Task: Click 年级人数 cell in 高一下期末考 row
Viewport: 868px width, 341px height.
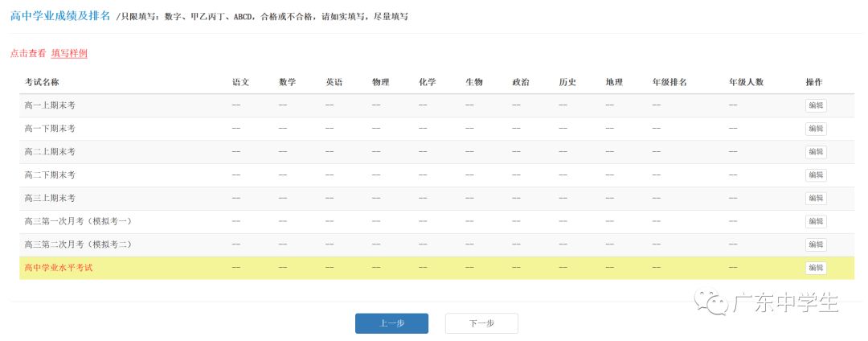Action: (733, 129)
